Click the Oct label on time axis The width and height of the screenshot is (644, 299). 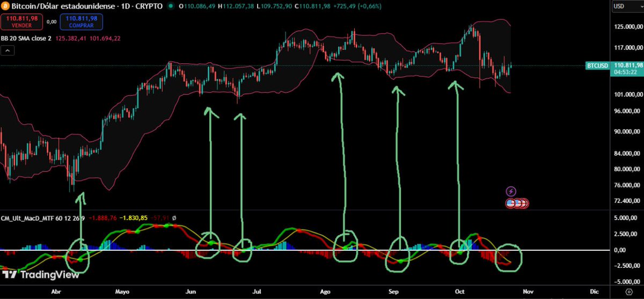pos(459,291)
